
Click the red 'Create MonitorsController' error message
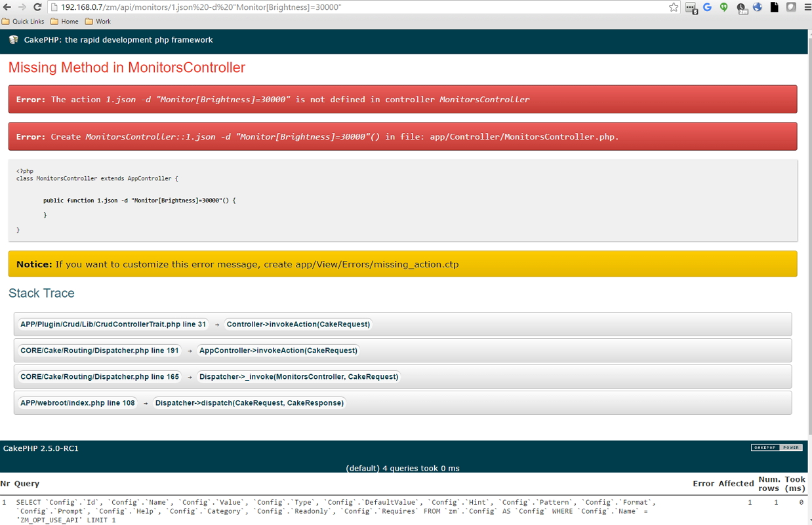pos(403,136)
